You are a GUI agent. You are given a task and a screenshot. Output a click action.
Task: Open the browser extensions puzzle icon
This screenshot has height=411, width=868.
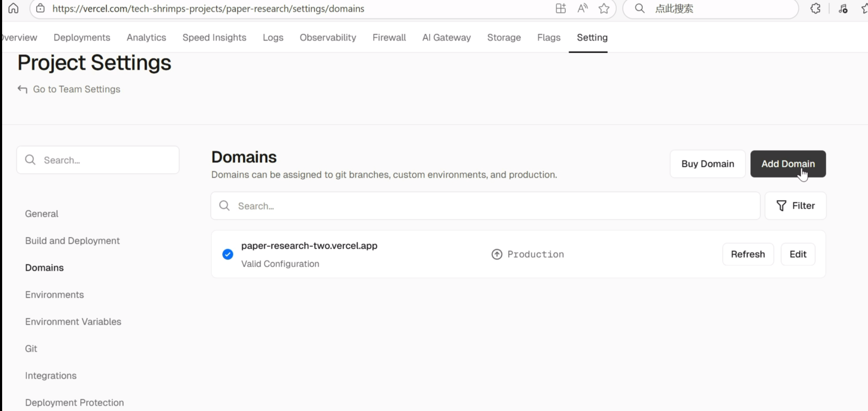coord(816,8)
